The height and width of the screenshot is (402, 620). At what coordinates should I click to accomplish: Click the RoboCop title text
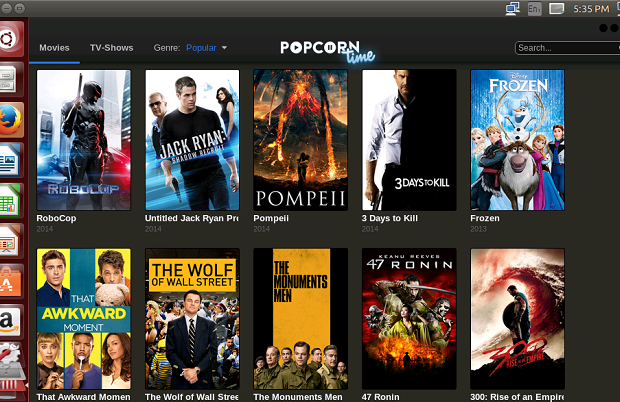click(x=56, y=218)
